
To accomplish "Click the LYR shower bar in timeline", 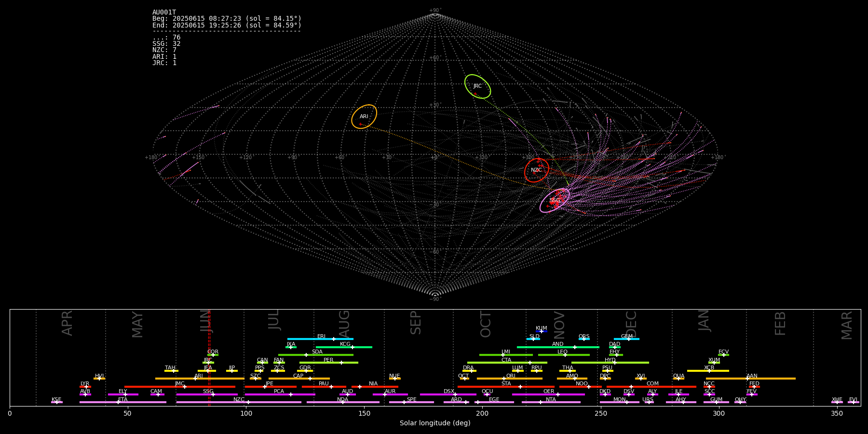I will (x=85, y=387).
